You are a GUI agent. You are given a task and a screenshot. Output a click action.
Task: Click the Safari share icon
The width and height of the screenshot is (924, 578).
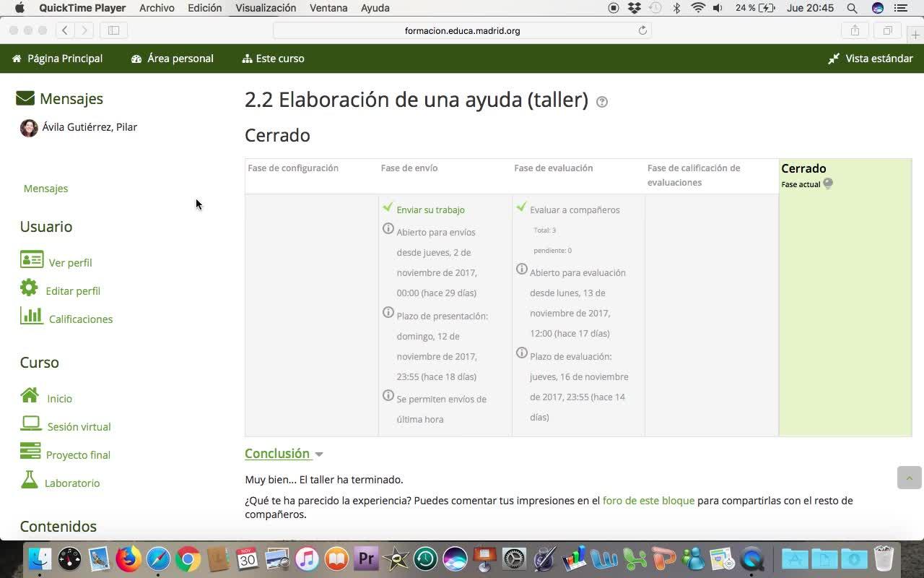[x=855, y=30]
